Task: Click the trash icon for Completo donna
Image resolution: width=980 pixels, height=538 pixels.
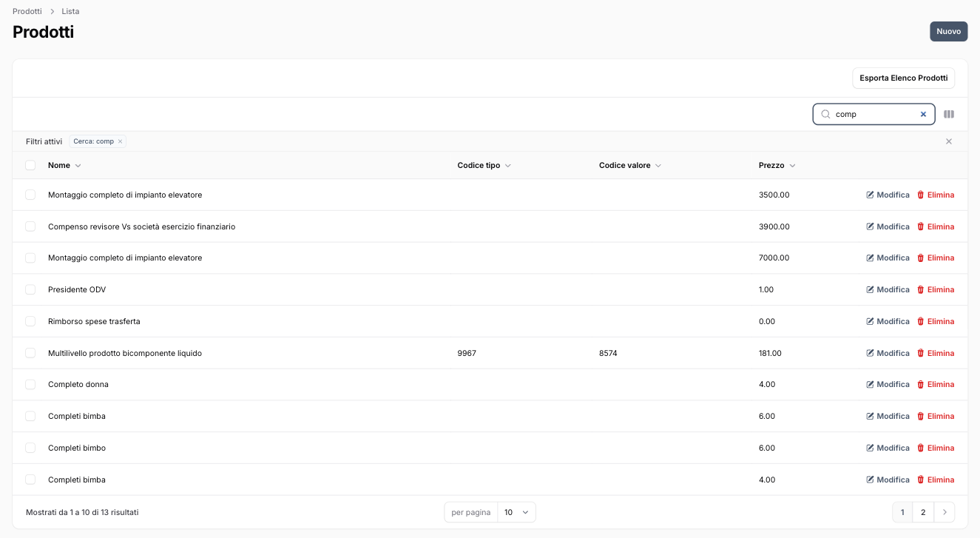Action: 921,385
